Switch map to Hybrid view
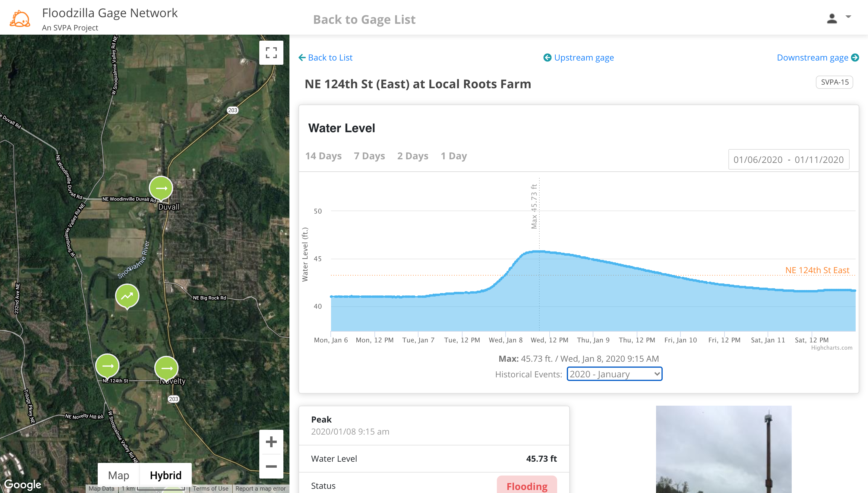 tap(166, 475)
